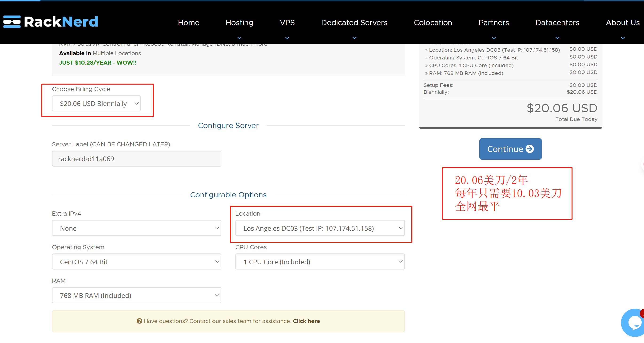The image size is (644, 343).
Task: Open the Operating System dropdown
Action: pos(136,262)
